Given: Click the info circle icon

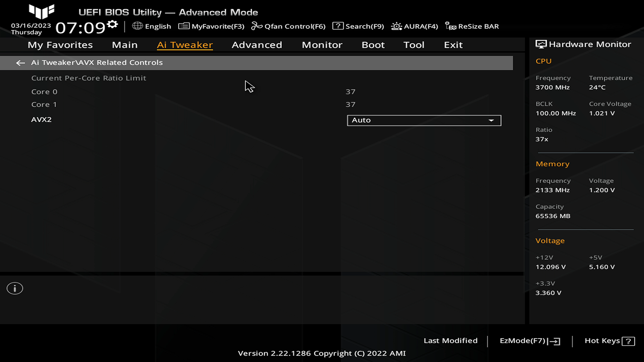Looking at the screenshot, I should (15, 288).
